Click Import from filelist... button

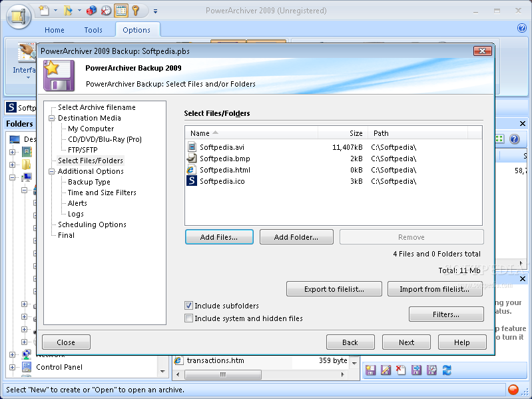click(x=435, y=288)
